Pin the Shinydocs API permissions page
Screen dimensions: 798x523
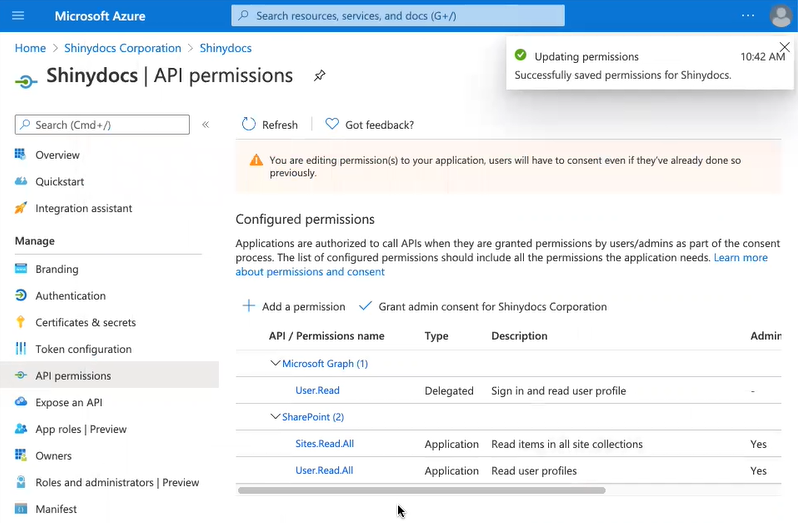point(320,76)
